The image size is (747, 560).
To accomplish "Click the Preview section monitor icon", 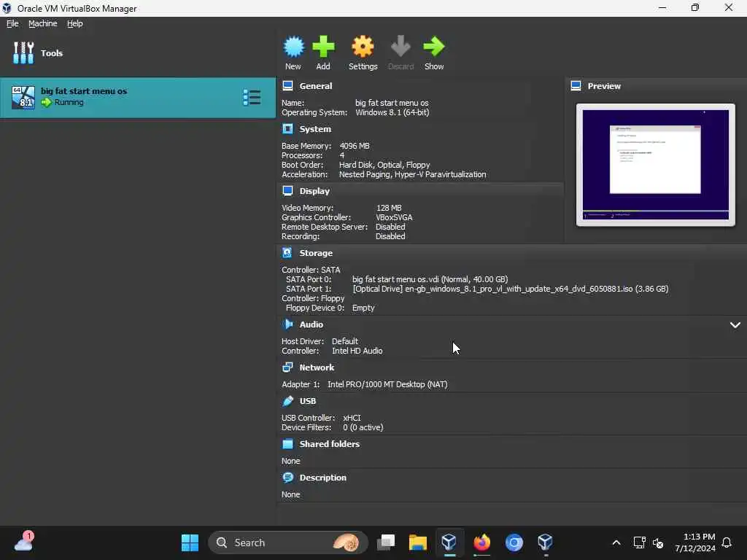I will pyautogui.click(x=576, y=86).
